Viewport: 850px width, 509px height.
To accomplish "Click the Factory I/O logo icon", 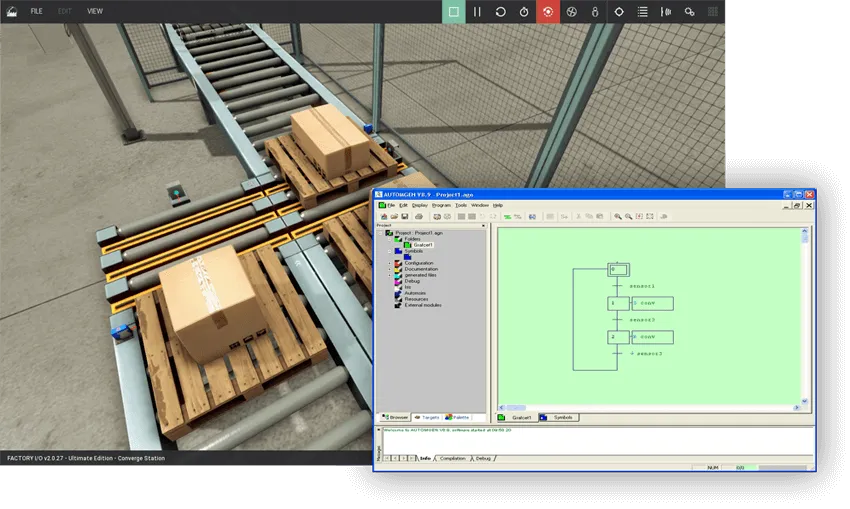I will pos(11,11).
